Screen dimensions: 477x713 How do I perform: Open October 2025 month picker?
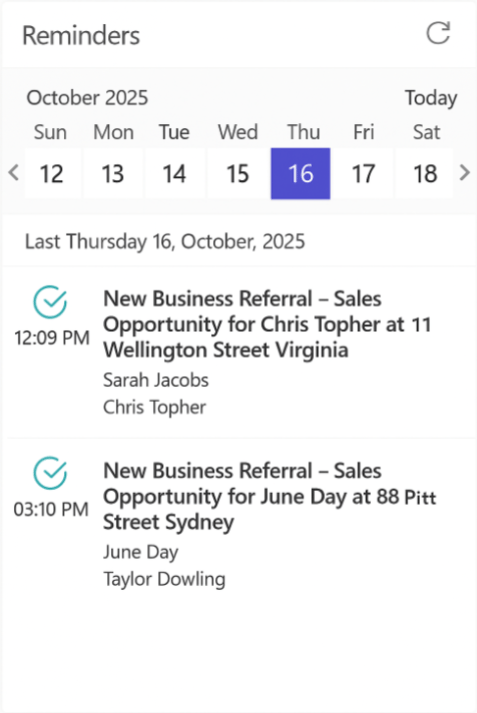click(x=87, y=98)
